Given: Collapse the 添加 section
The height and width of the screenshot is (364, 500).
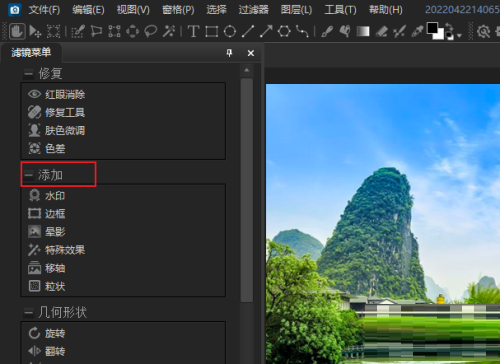Looking at the screenshot, I should 29,174.
